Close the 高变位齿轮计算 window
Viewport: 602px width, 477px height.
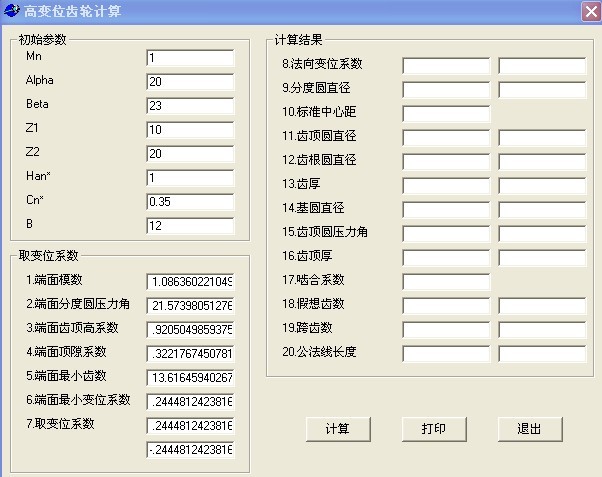591,12
